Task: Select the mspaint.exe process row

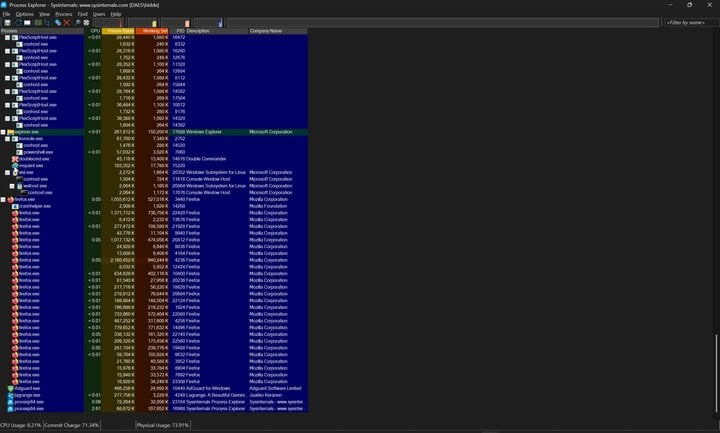Action: click(154, 165)
